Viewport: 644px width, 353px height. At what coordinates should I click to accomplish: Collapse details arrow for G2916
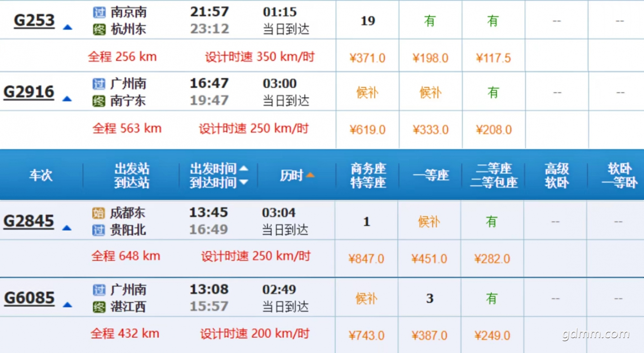pyautogui.click(x=67, y=99)
